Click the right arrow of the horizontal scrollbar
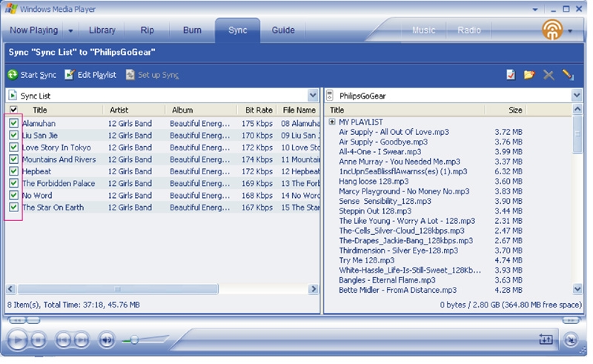Screen dimensions: 593x364 point(313,289)
